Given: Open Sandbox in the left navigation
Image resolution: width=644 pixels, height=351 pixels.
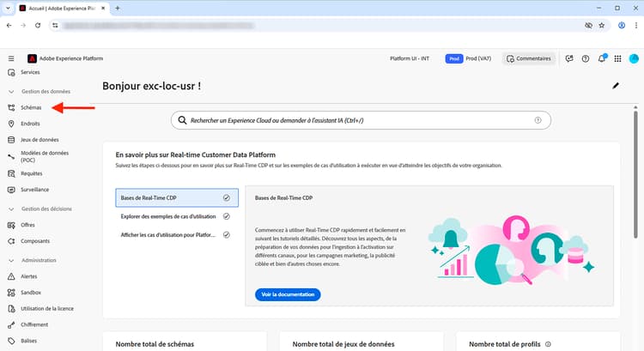Looking at the screenshot, I should 31,293.
